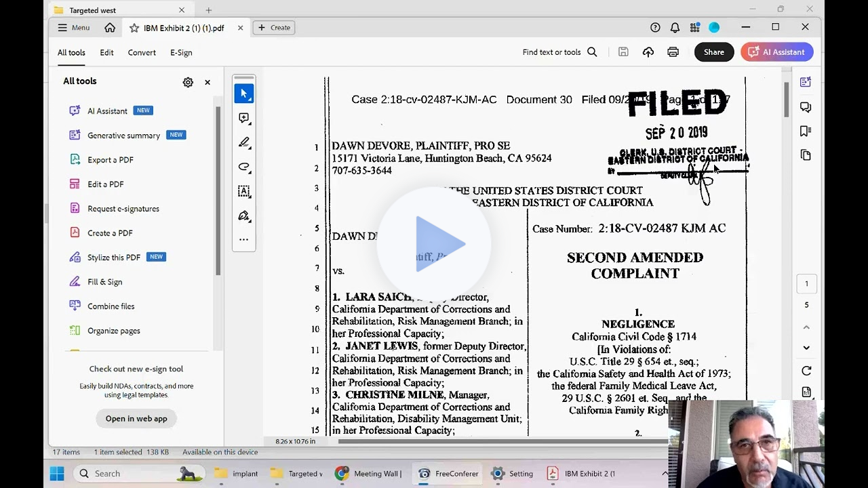Click the print document icon
The image size is (868, 488).
tap(673, 52)
